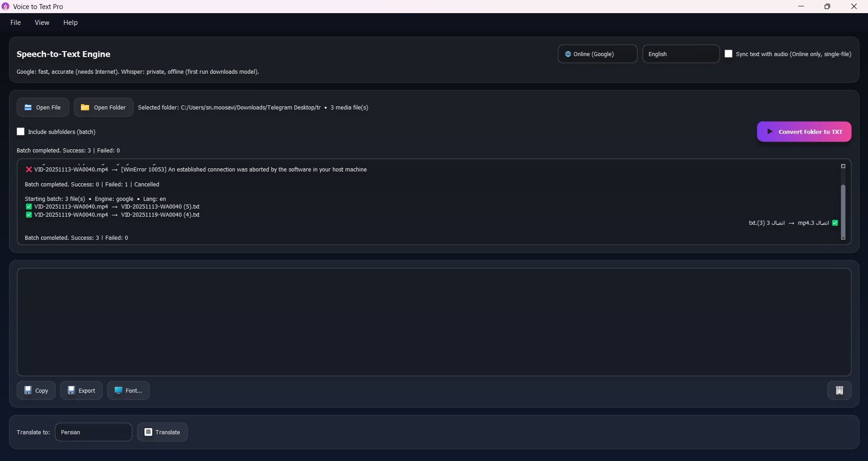Click Convert Folder to TXT button
868x461 pixels.
point(804,132)
